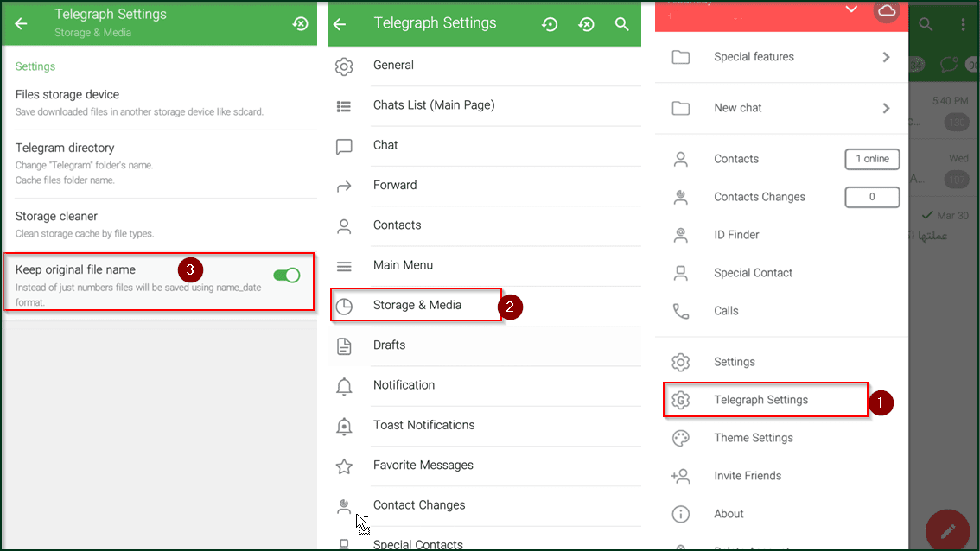The image size is (980, 551).
Task: Open Contact Changes settings
Action: click(x=484, y=504)
